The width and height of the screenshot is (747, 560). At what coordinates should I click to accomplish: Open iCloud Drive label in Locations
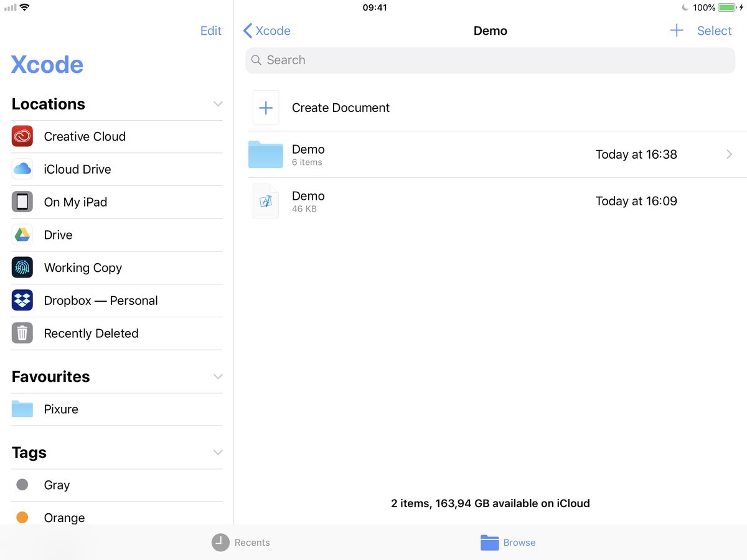78,169
